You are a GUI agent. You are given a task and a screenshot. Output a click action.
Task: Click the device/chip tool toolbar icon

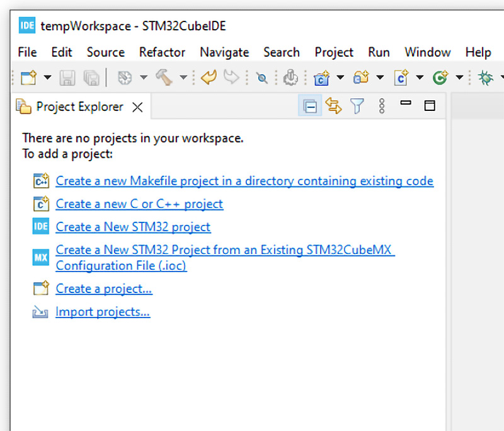point(290,78)
